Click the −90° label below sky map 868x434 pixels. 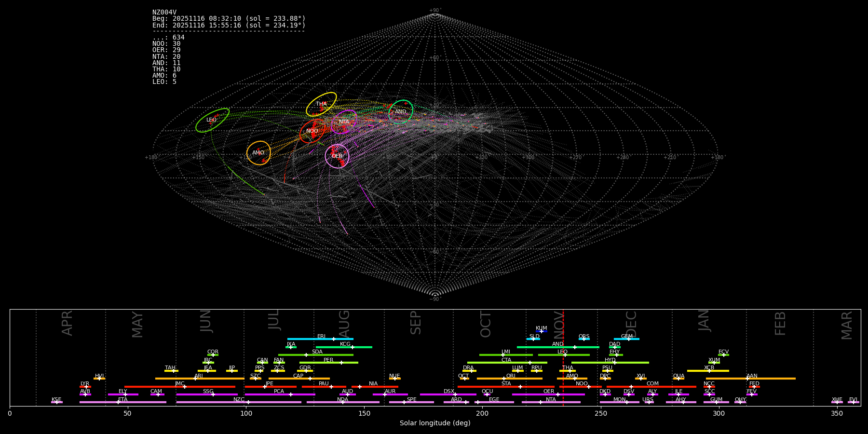pyautogui.click(x=435, y=299)
